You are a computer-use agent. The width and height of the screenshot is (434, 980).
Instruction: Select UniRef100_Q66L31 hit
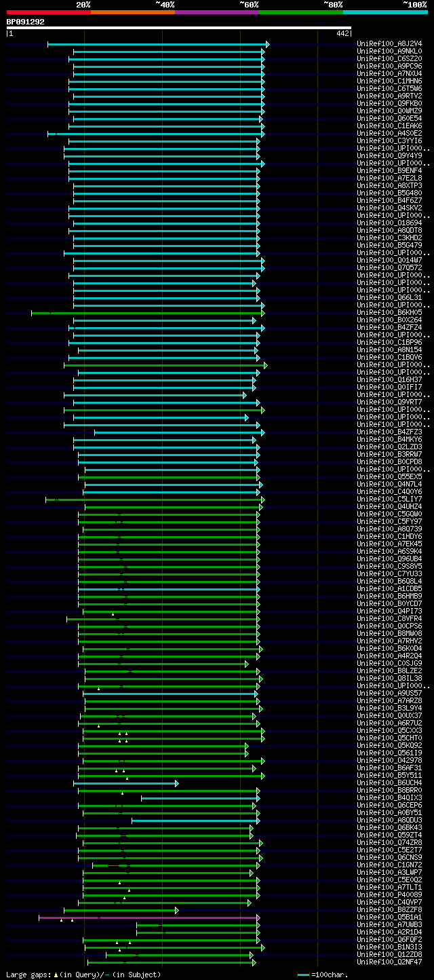click(389, 297)
